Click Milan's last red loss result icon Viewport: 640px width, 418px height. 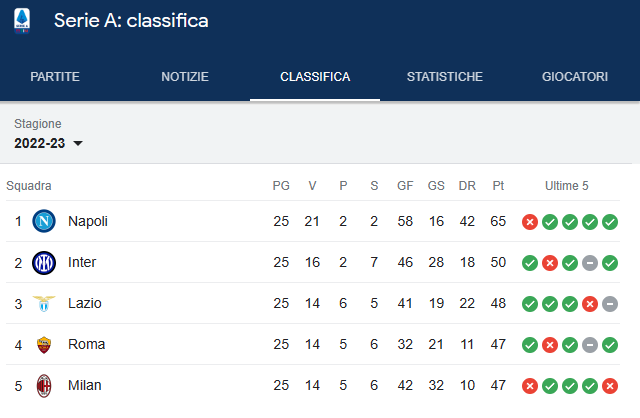(x=610, y=386)
